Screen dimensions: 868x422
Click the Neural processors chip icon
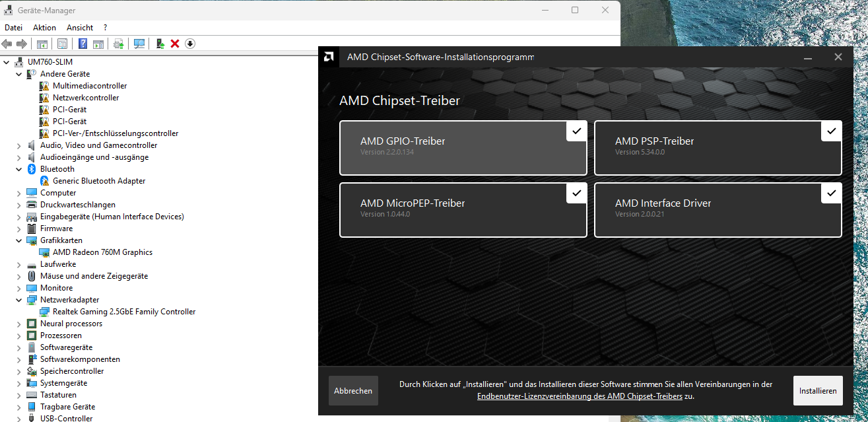32,324
